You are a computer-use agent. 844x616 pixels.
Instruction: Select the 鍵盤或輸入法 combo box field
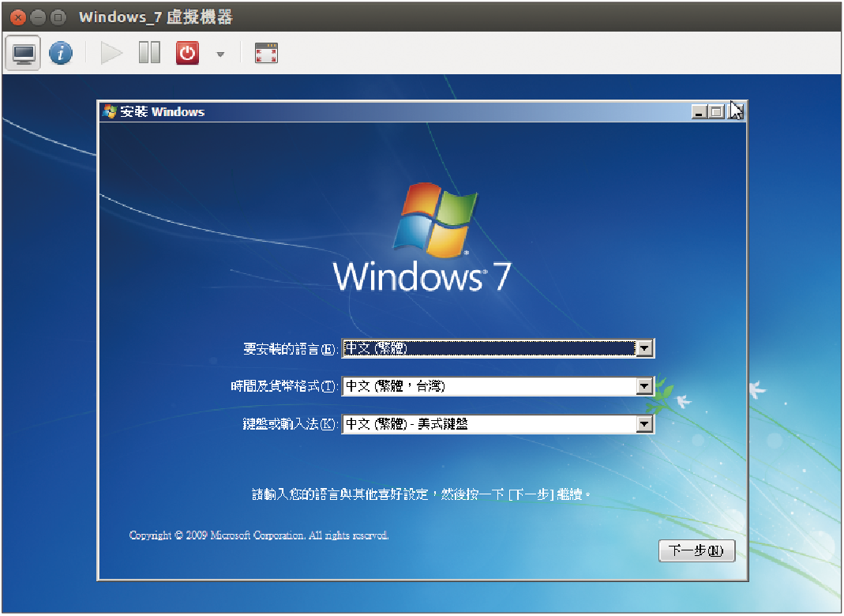(498, 424)
